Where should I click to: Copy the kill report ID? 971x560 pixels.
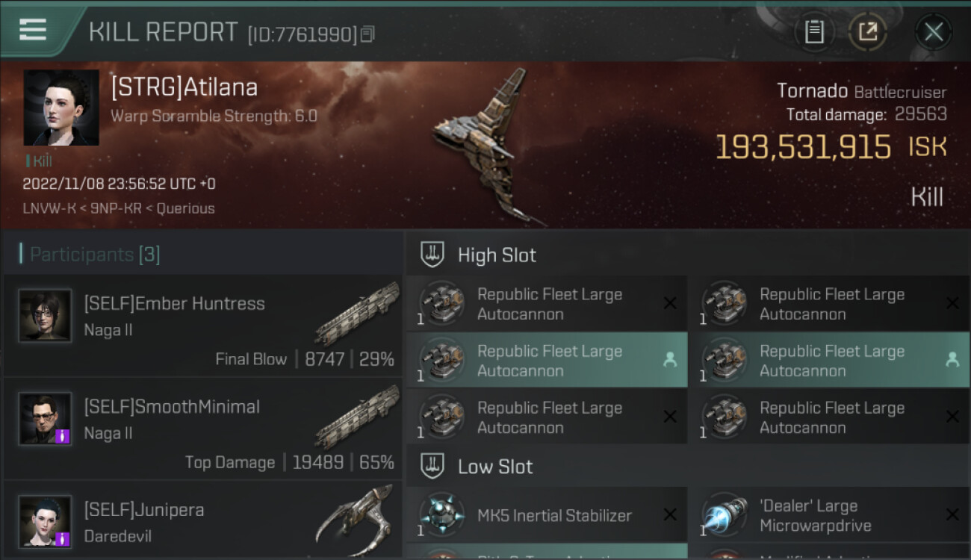367,34
